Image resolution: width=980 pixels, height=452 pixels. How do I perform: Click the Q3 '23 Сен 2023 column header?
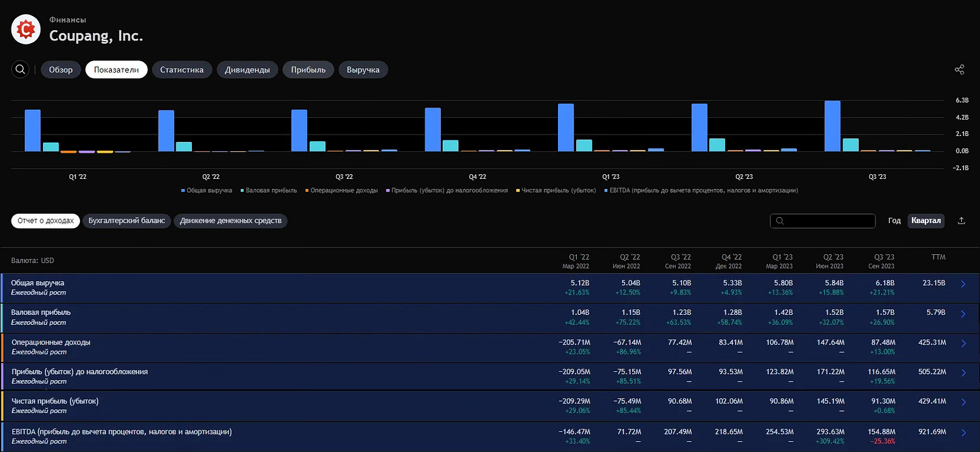880,261
